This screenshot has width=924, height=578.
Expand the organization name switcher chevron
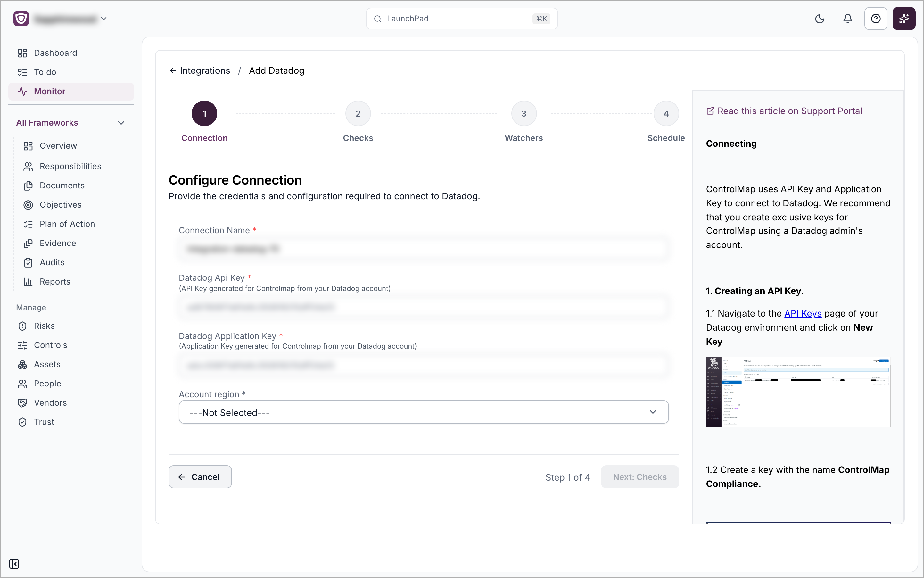click(103, 19)
